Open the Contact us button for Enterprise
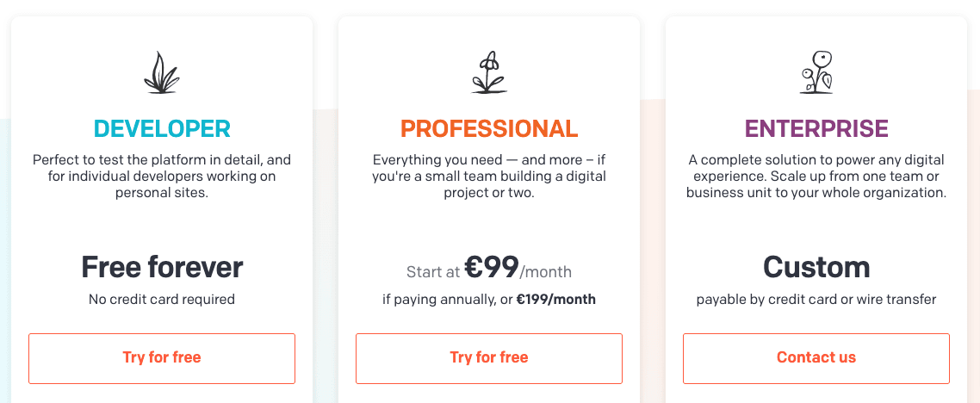The width and height of the screenshot is (980, 403). coord(816,358)
